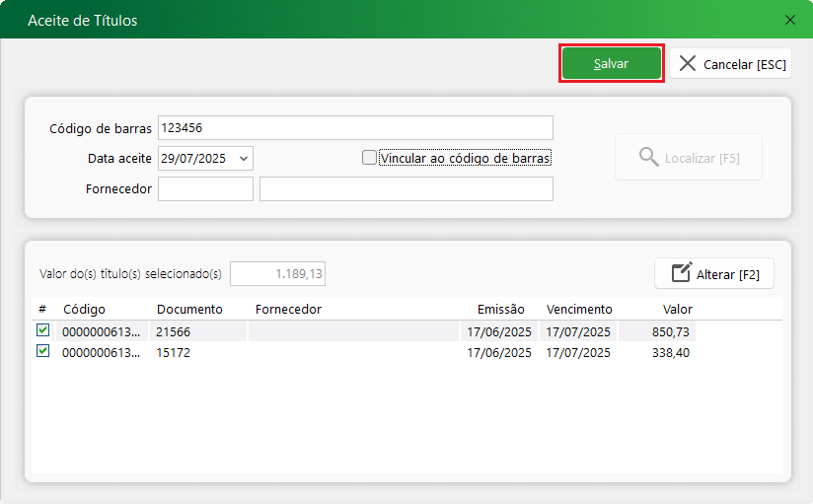Enable Vincular ao código de barras checkbox

369,157
